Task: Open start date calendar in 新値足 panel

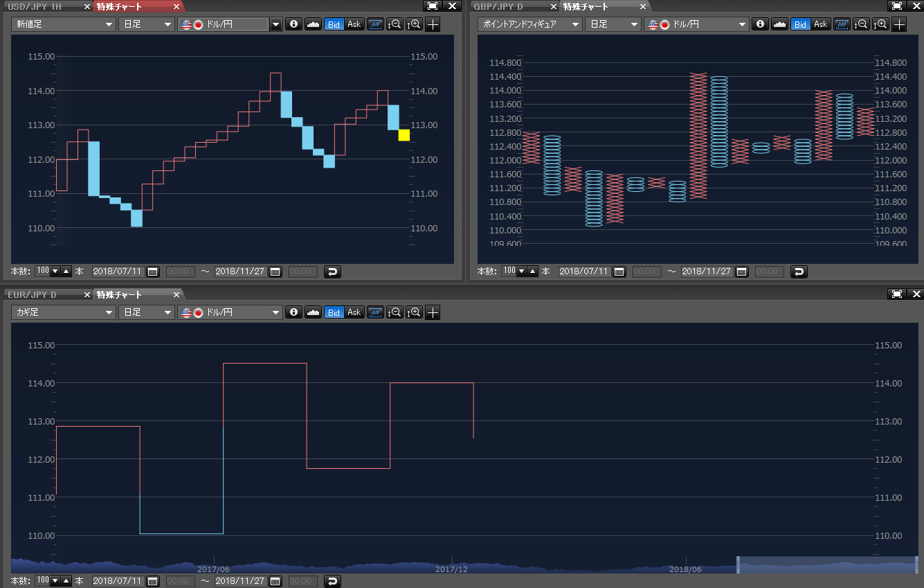Action: point(152,271)
